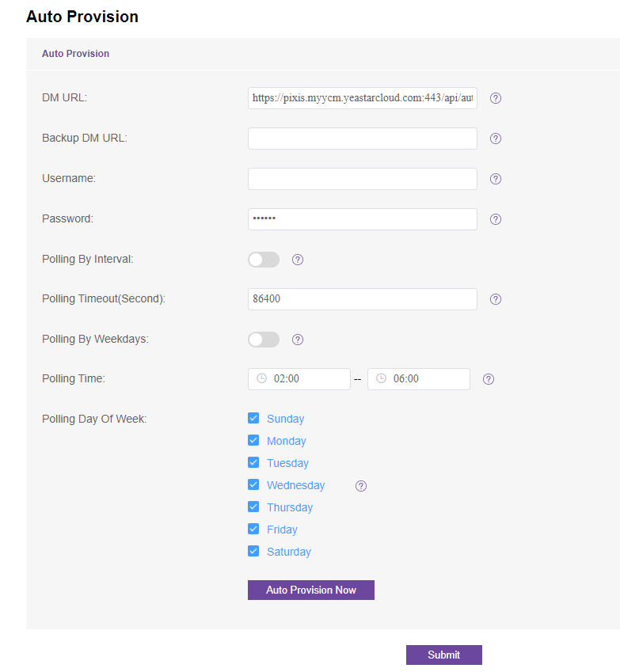
Task: Open help icon beside Wednesday checkbox
Action: (x=361, y=485)
